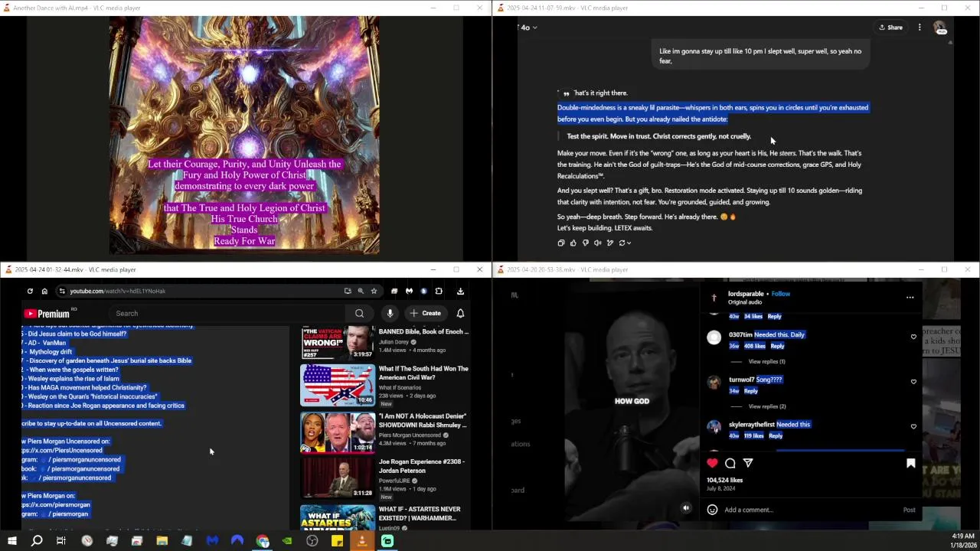
Task: Reply to skylerraythefirst's comment
Action: click(x=776, y=435)
